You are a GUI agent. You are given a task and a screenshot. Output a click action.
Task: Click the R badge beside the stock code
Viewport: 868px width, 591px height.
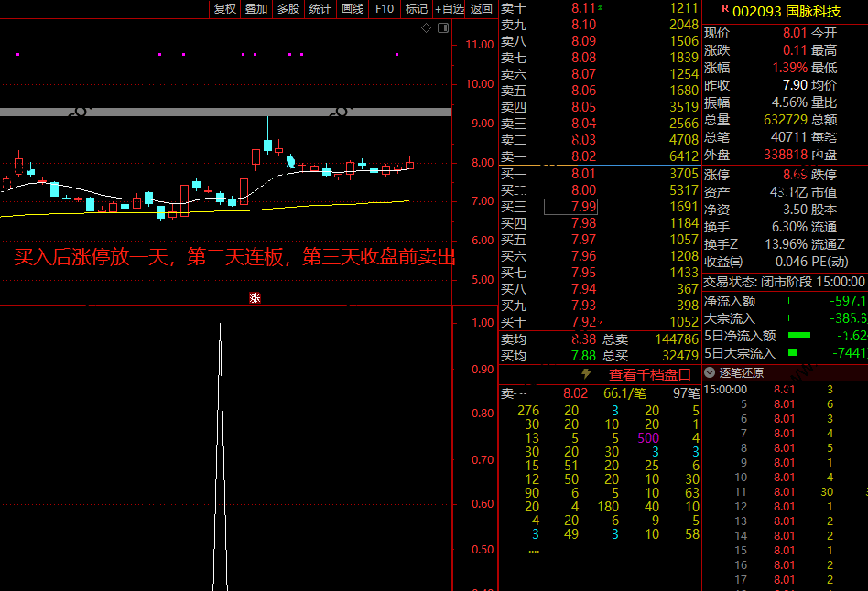tap(724, 9)
